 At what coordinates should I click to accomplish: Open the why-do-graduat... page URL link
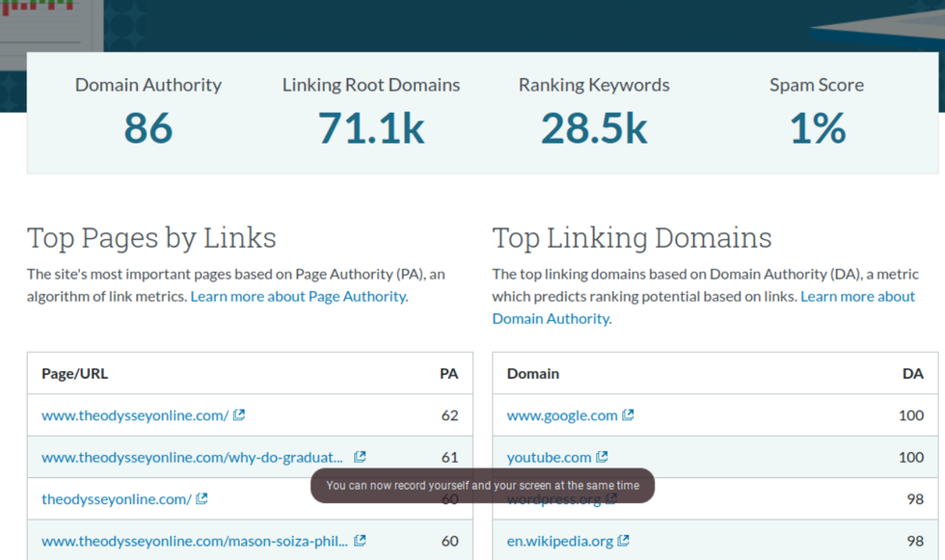pos(192,457)
